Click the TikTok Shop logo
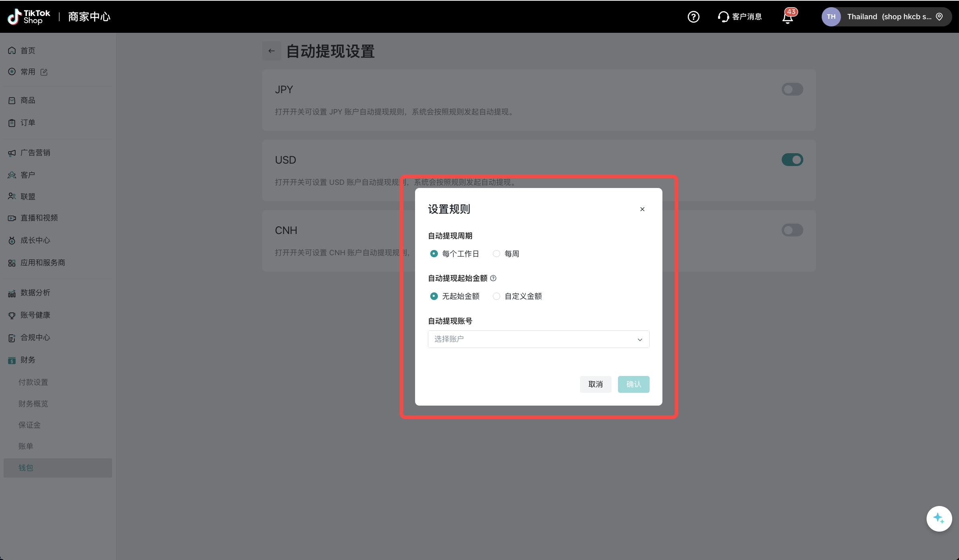 tap(29, 17)
